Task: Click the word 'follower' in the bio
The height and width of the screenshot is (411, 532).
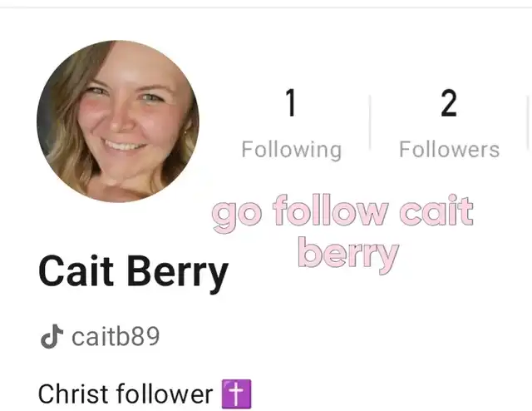Action: [x=165, y=394]
